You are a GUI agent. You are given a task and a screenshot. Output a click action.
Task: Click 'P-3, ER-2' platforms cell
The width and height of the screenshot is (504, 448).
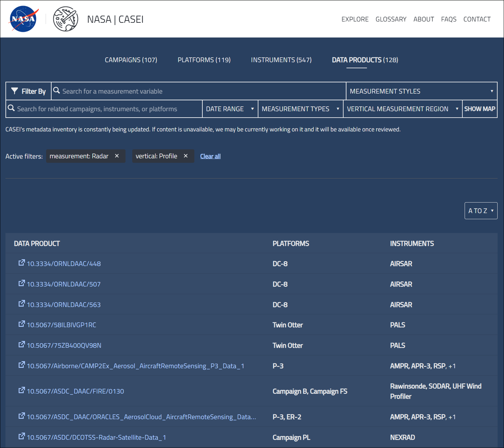click(x=287, y=417)
